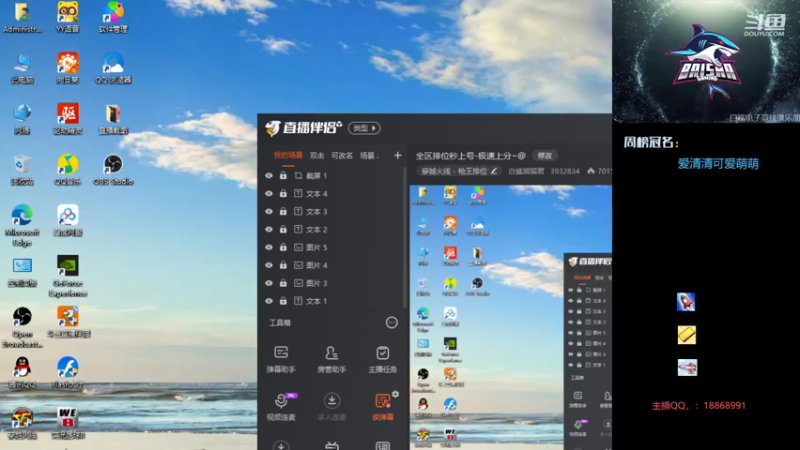Click 爱清清可爱萌萌 name text
800x450 pixels.
718,163
